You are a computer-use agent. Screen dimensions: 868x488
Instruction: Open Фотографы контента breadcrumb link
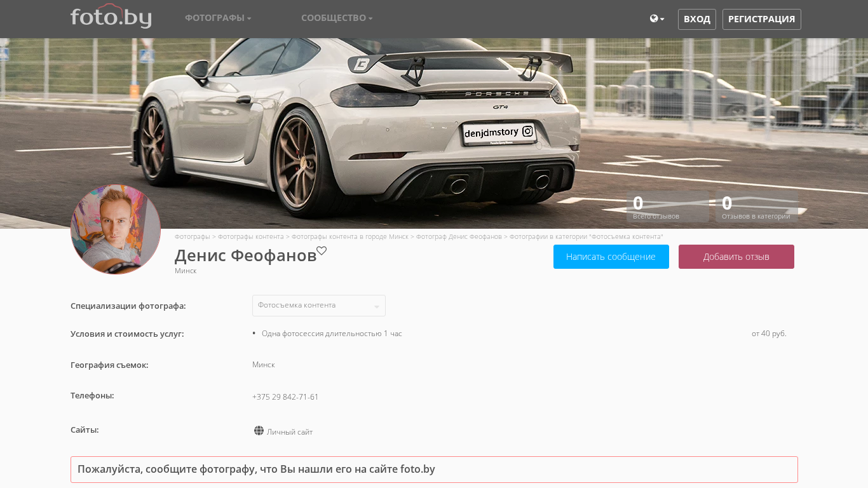tap(251, 236)
